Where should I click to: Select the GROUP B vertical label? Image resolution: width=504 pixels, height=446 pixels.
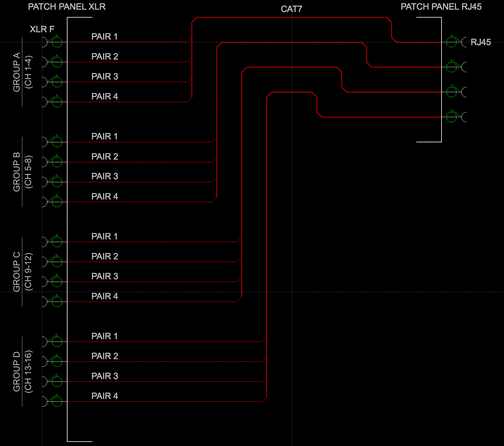(x=17, y=172)
